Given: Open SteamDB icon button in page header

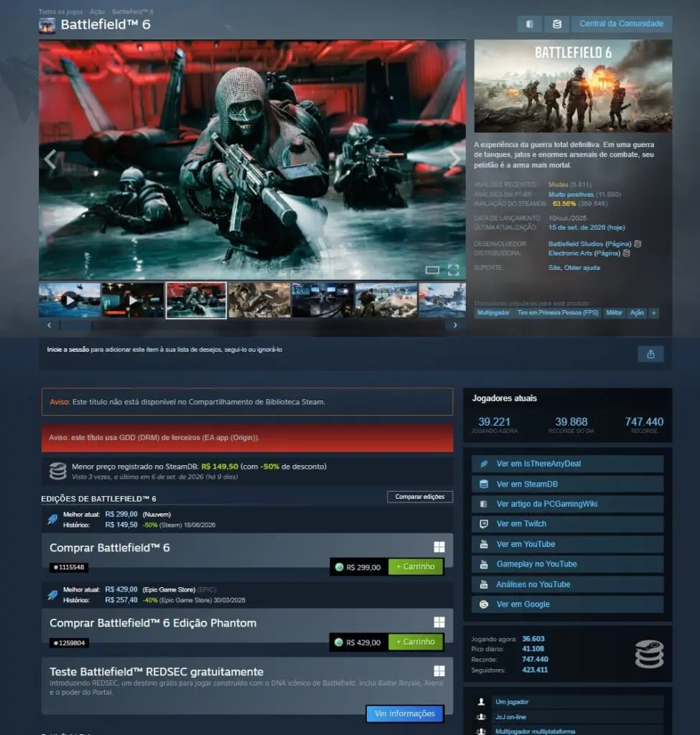Looking at the screenshot, I should (x=556, y=24).
